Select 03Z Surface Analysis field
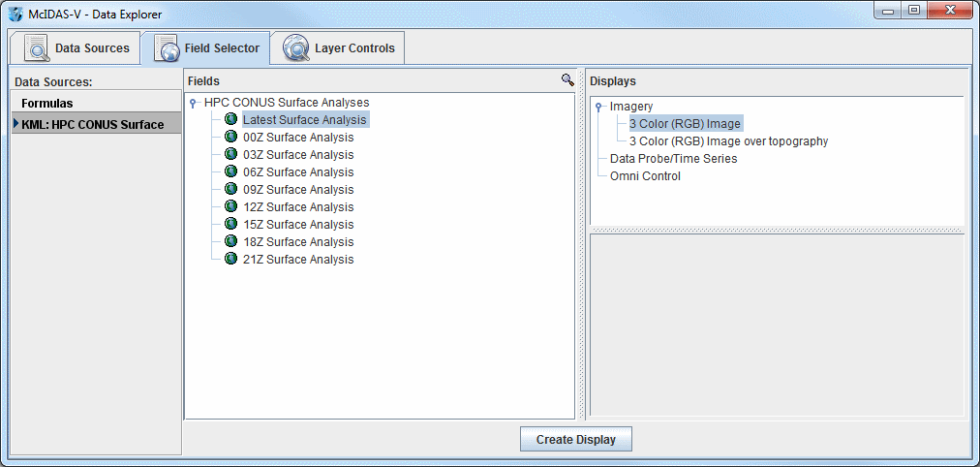980x467 pixels. 298,154
